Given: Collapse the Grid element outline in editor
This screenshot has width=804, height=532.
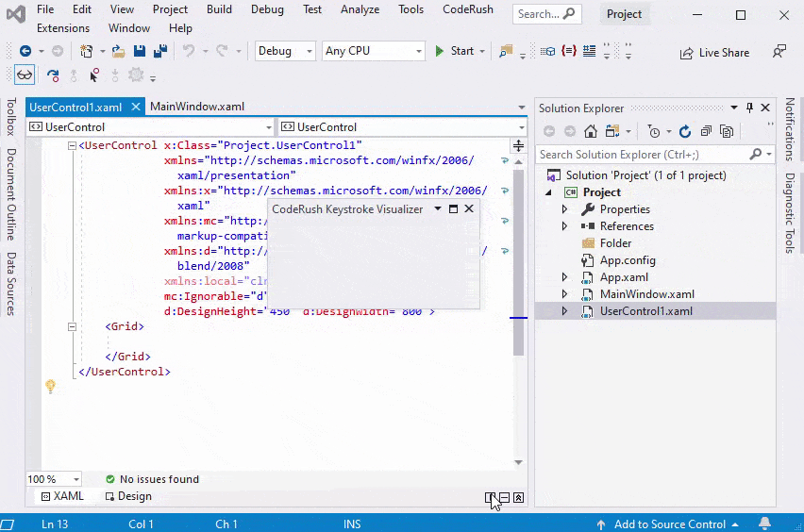Looking at the screenshot, I should coord(72,326).
